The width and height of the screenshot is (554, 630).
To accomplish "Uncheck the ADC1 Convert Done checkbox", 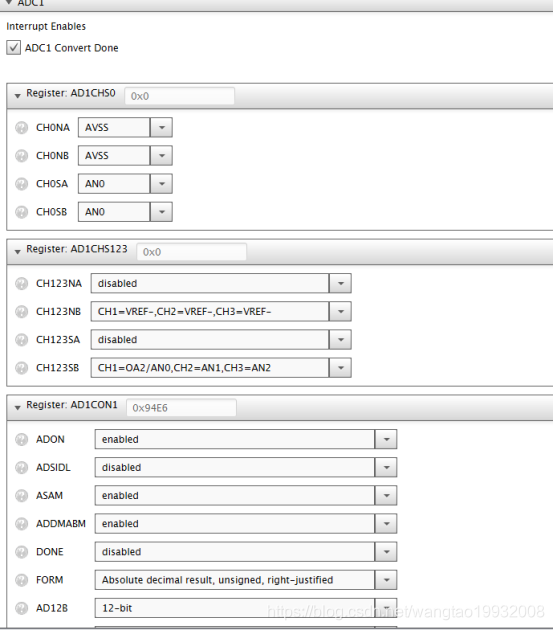I will [x=13, y=48].
